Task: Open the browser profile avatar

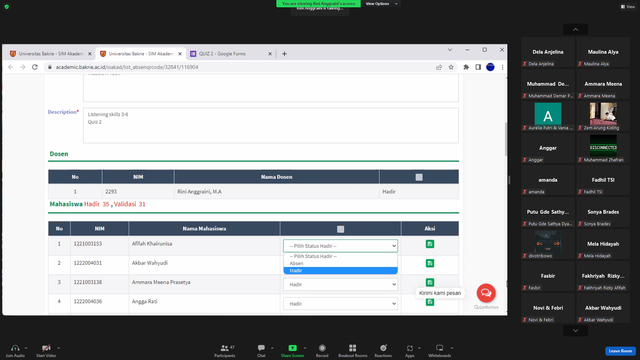Action: (x=490, y=67)
